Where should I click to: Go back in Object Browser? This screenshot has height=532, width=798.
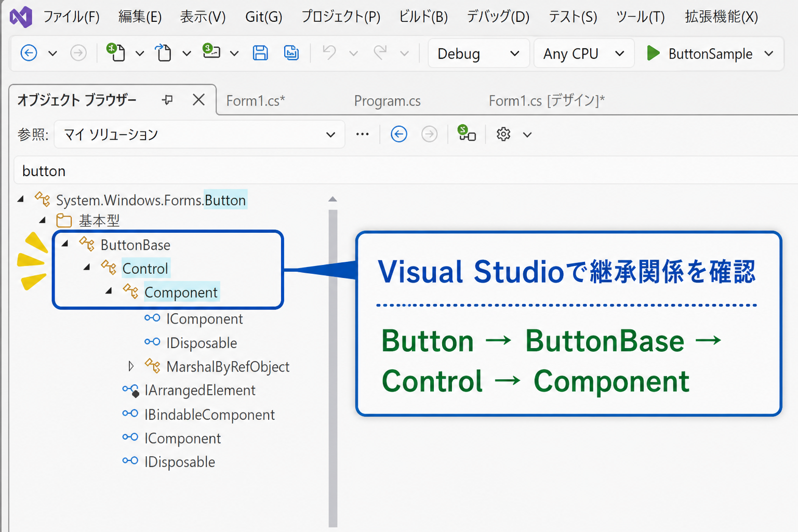(398, 135)
